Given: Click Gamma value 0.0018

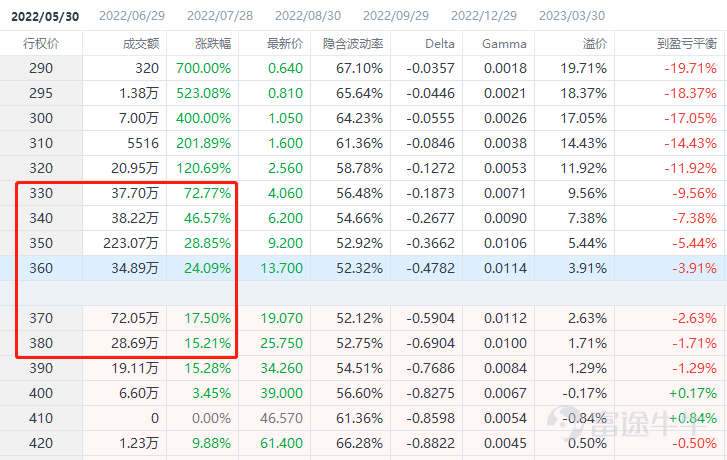Looking at the screenshot, I should 505,68.
